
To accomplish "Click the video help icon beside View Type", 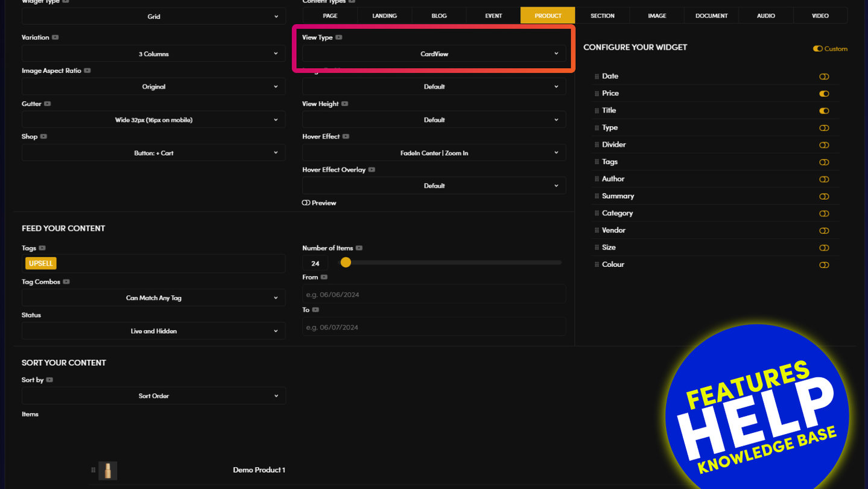I will click(339, 37).
